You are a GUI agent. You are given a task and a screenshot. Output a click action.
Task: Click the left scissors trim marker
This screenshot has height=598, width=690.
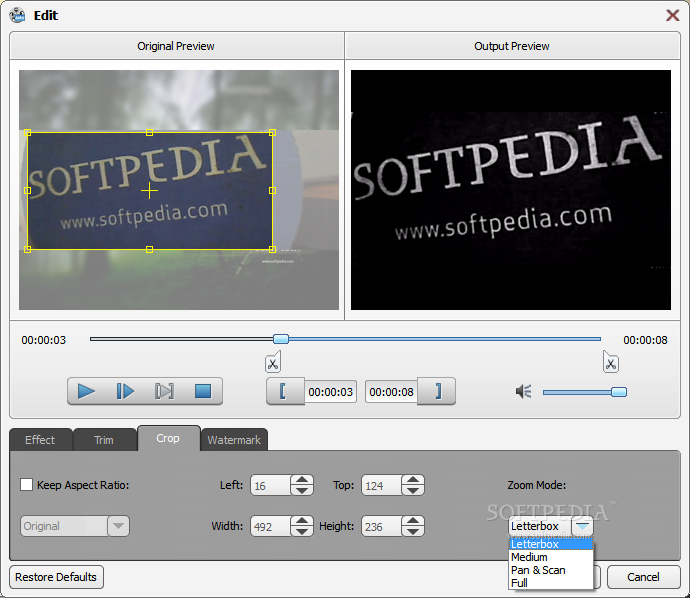pyautogui.click(x=273, y=362)
